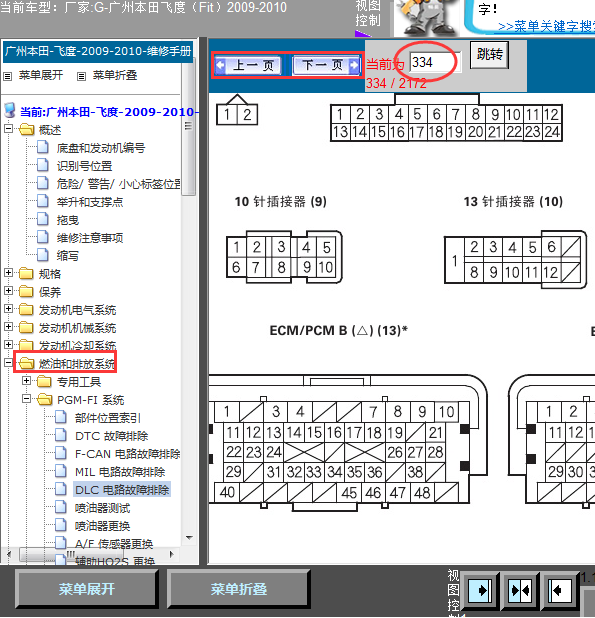Image resolution: width=595 pixels, height=618 pixels.
Task: Go to next page with 下一页
Action: [326, 65]
